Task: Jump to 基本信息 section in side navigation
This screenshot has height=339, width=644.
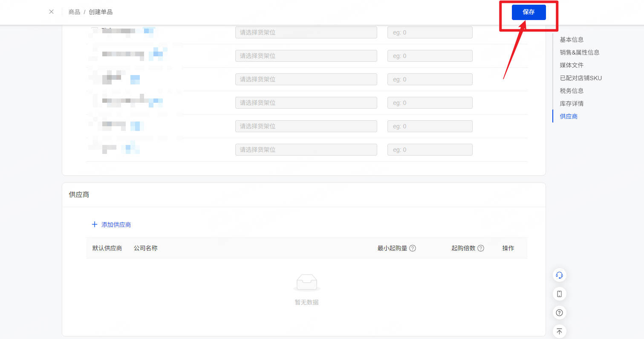Action: 572,40
